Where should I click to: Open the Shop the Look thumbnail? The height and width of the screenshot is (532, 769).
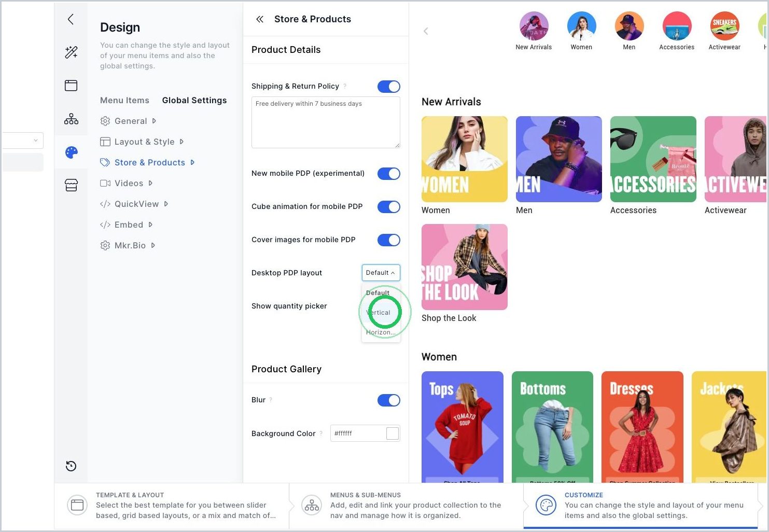465,267
